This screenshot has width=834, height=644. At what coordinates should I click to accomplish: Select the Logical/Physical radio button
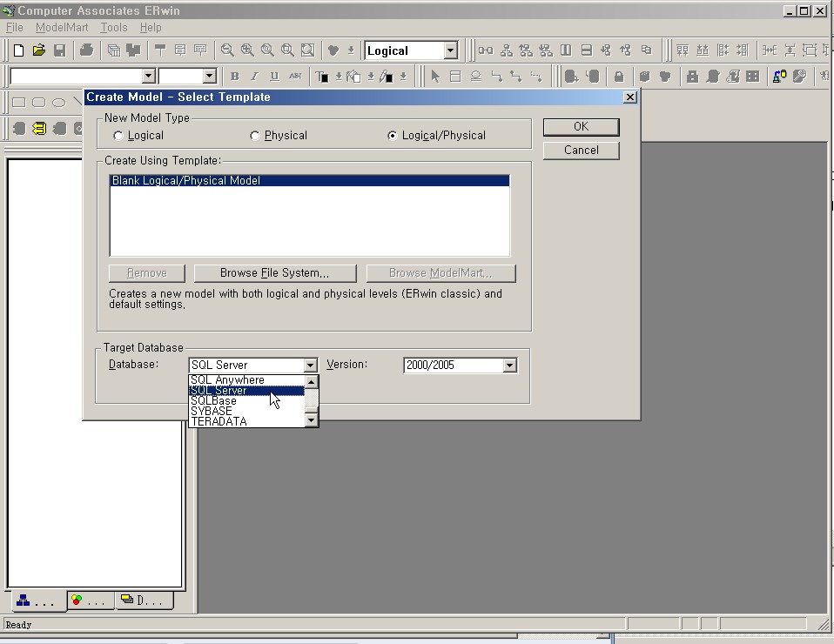tap(392, 136)
